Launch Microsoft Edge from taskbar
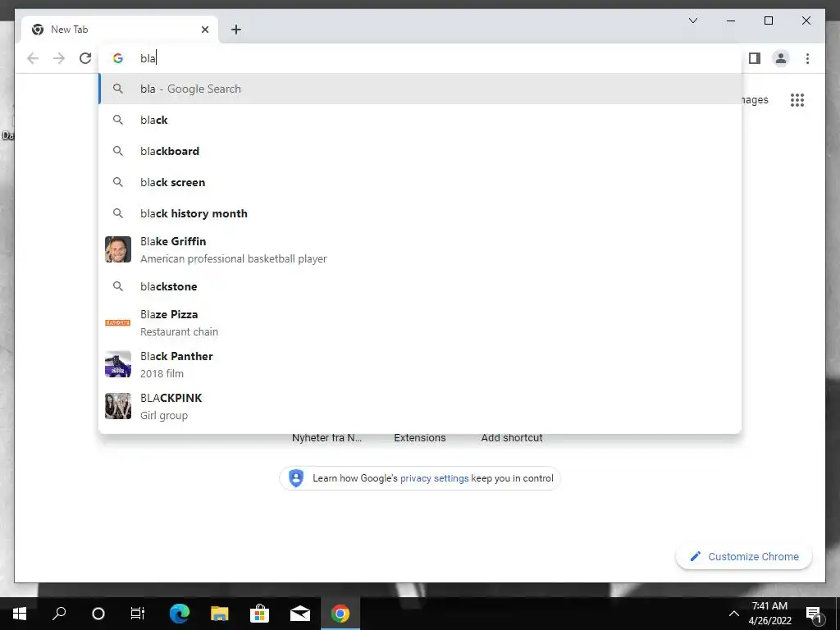Screen dimensions: 840x630 [180, 614]
